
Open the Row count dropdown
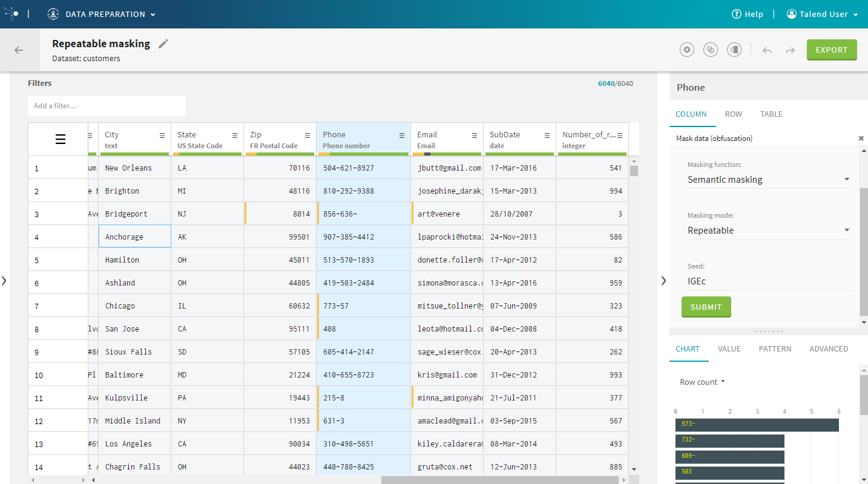tap(702, 382)
